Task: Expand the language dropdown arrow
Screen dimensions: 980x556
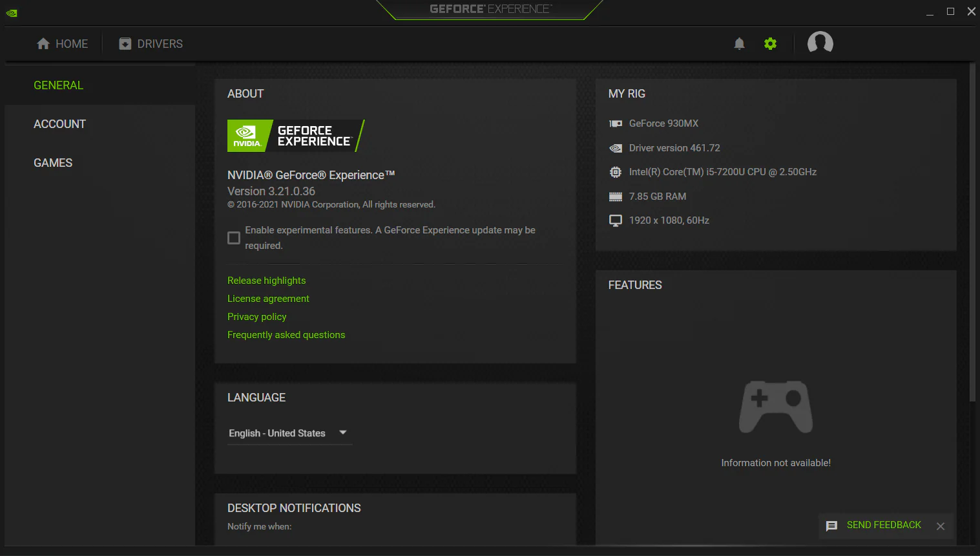Action: 343,433
